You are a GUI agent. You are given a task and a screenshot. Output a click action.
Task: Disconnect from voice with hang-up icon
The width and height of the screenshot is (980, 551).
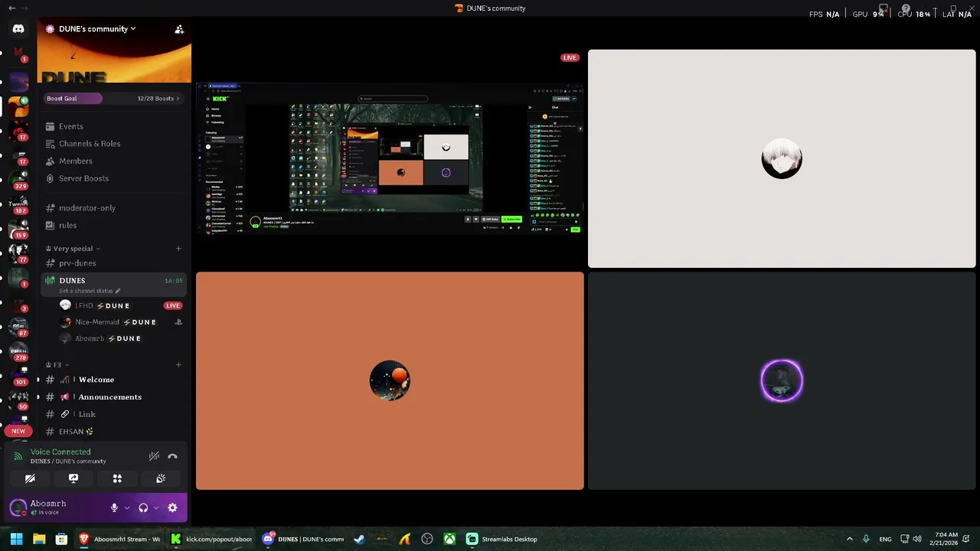pos(172,456)
